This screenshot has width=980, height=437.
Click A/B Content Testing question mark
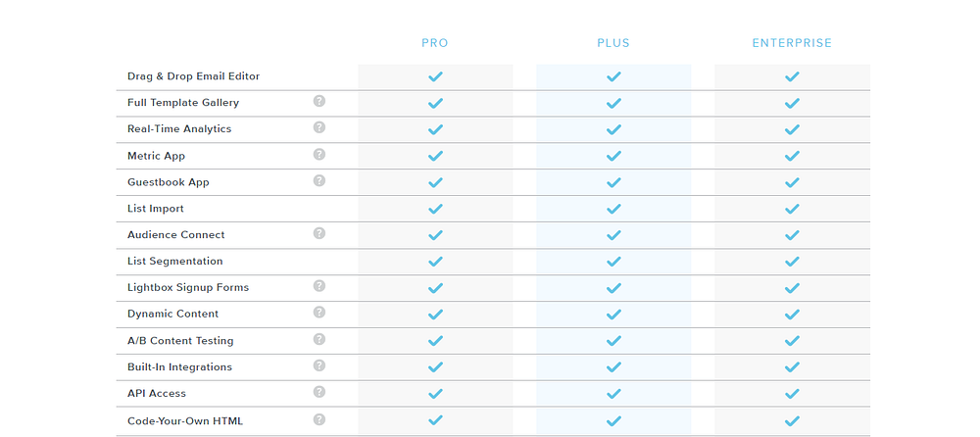319,339
